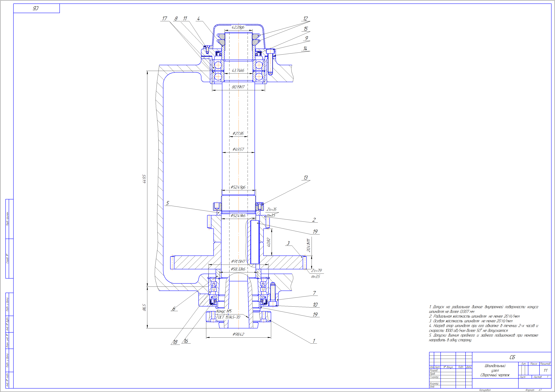This screenshot has width=555, height=392.
Task: Select the ⌀98,42 dimension text
Action: click(x=238, y=334)
